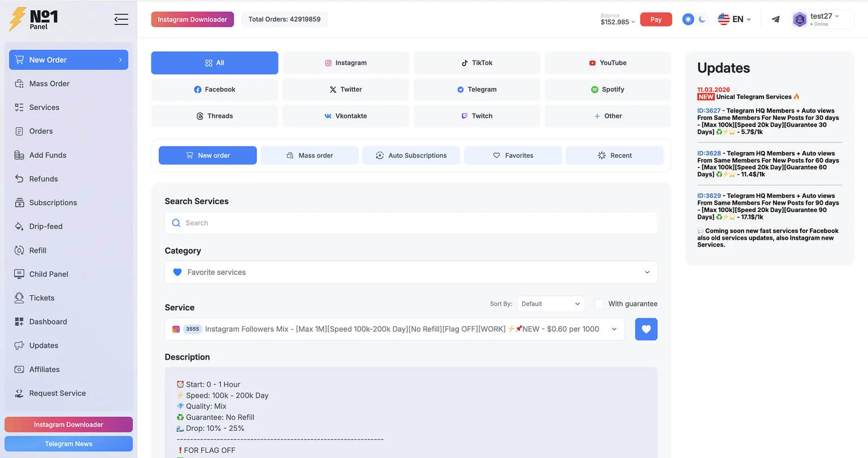Viewport: 868px width, 458px height.
Task: Click the red Pay button
Action: point(656,19)
